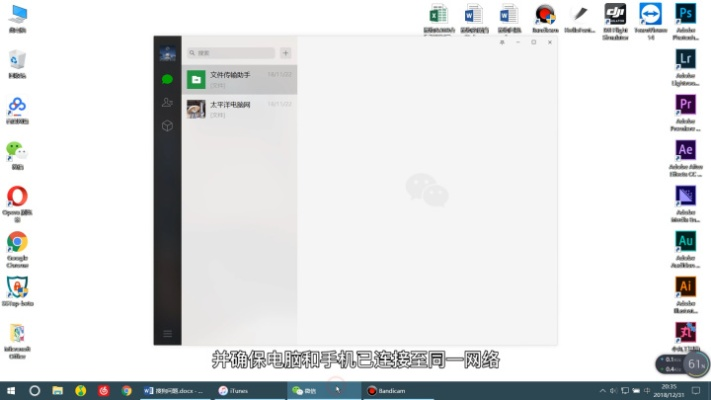Select the Adobe Media Encoder desktop icon

pyautogui.click(x=686, y=204)
